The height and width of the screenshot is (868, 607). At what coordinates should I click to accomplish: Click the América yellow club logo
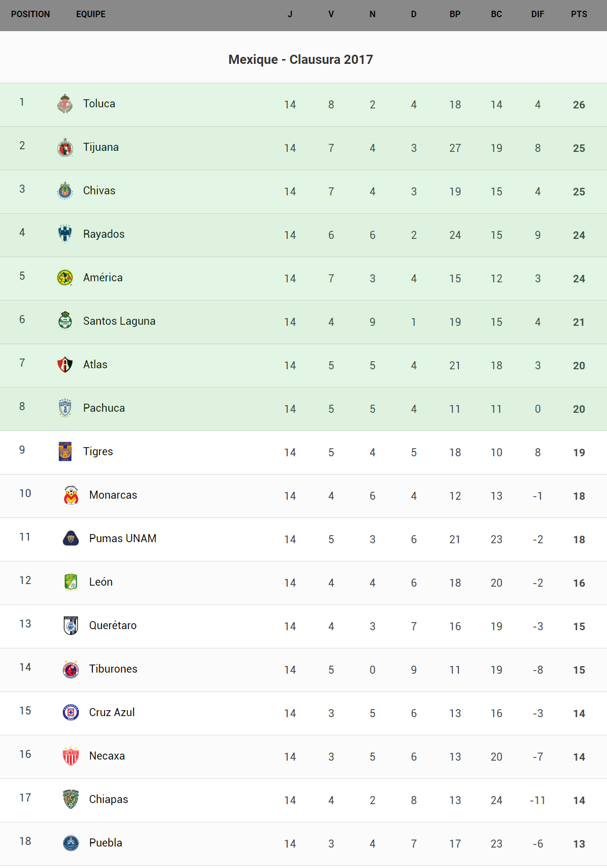(x=65, y=278)
